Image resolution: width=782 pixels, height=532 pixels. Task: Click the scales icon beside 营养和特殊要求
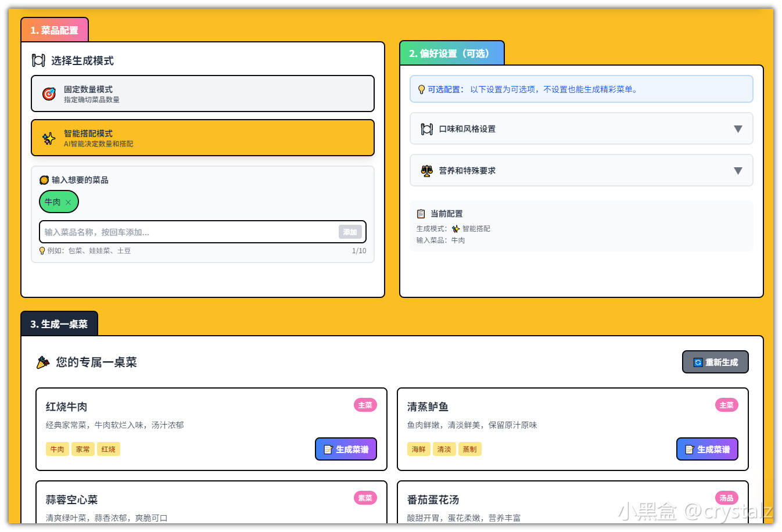(x=427, y=171)
